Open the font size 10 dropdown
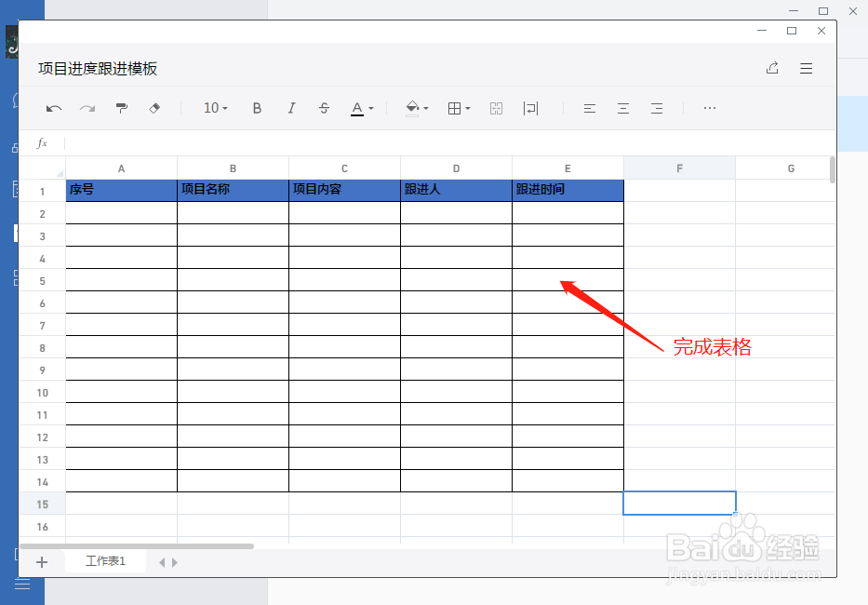The image size is (868, 605). click(215, 108)
